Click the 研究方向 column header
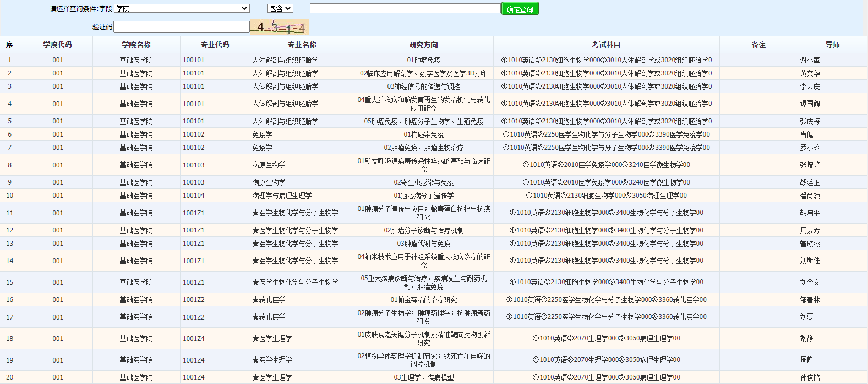This screenshot has height=384, width=868. coord(424,45)
